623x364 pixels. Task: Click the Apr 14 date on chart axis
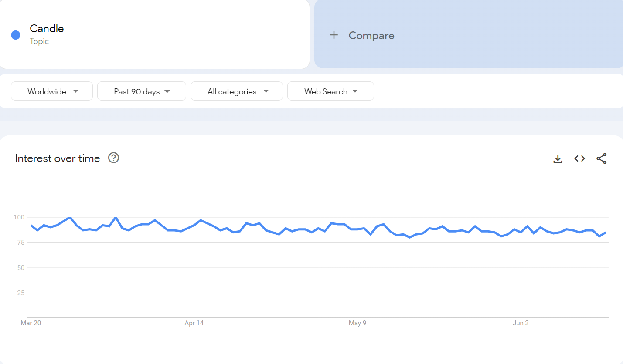[x=194, y=323]
